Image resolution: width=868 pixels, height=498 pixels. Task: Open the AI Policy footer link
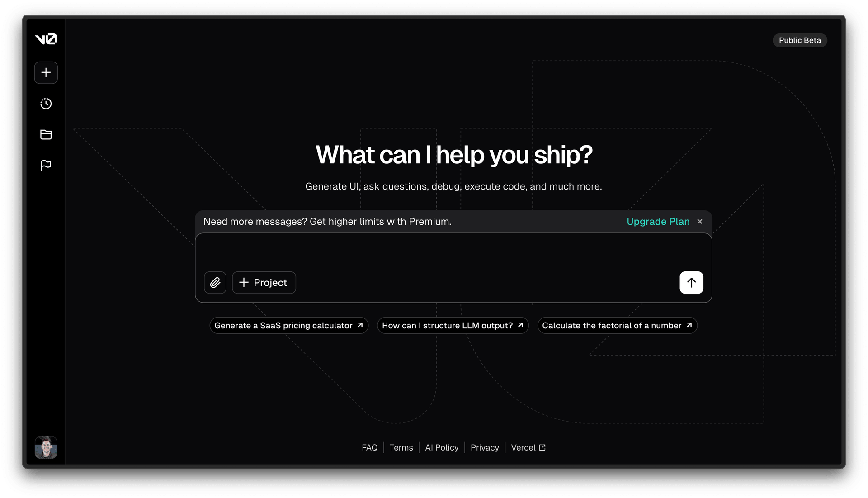pos(442,447)
